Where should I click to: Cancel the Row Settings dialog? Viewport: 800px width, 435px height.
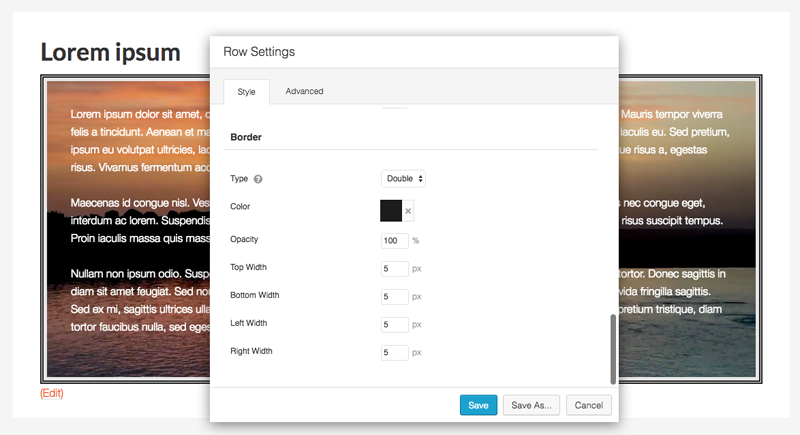coord(588,405)
